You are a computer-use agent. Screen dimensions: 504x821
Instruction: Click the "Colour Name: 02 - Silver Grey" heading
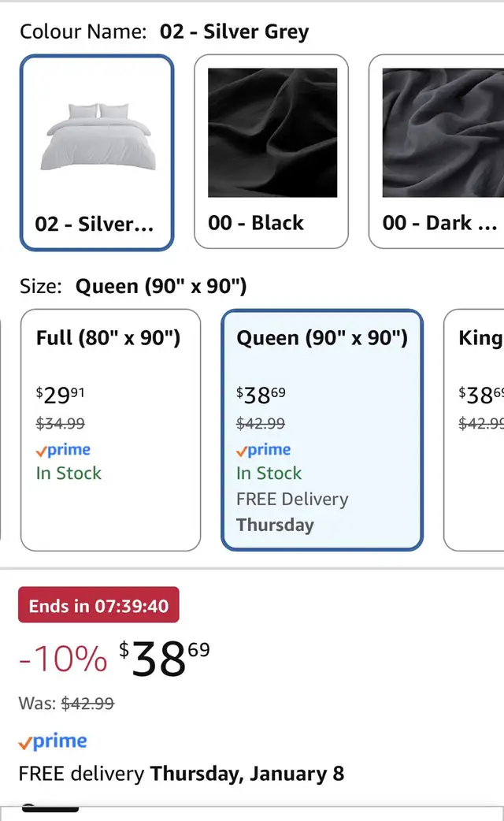pyautogui.click(x=164, y=32)
